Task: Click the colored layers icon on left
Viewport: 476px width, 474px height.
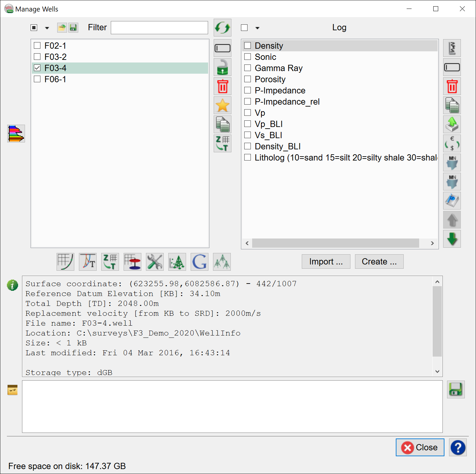Action: [16, 134]
